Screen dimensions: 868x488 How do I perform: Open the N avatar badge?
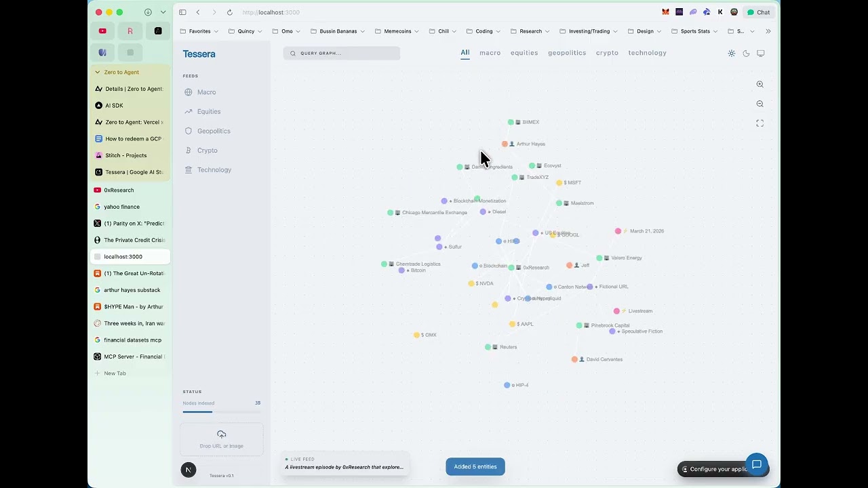click(x=189, y=470)
